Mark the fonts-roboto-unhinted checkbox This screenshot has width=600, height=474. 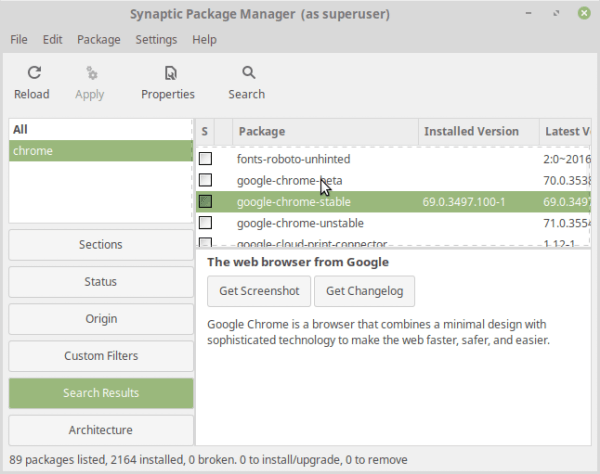[x=205, y=158]
